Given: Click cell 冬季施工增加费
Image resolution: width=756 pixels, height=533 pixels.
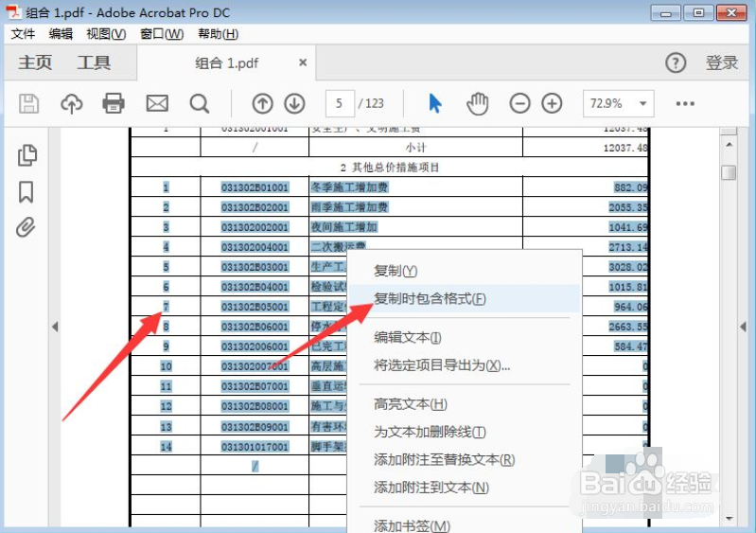Looking at the screenshot, I should [x=349, y=187].
